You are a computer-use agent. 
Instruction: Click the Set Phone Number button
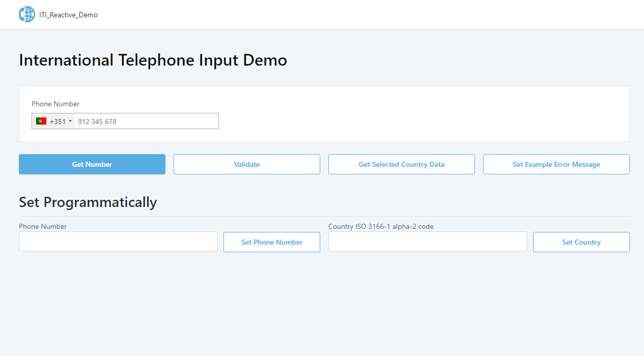point(272,242)
